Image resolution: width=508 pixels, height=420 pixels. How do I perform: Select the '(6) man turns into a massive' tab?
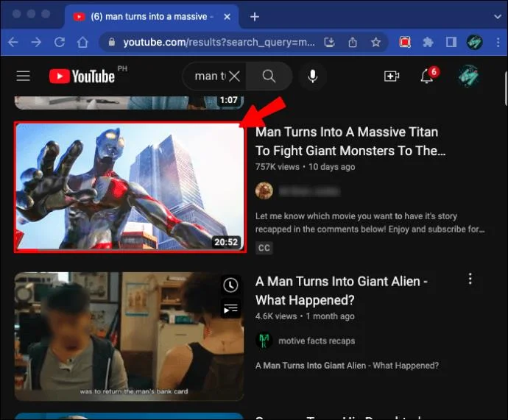tap(152, 16)
